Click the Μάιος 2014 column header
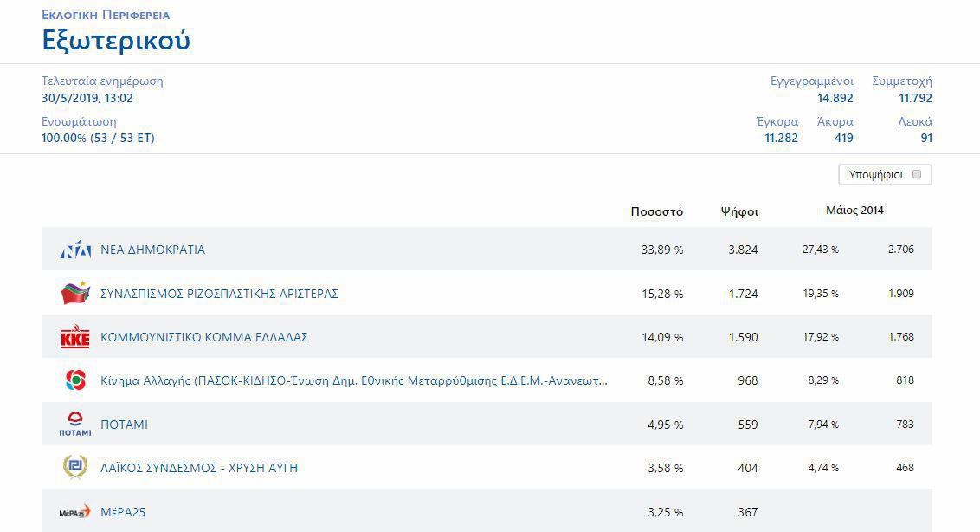This screenshot has width=980, height=532. 854,211
